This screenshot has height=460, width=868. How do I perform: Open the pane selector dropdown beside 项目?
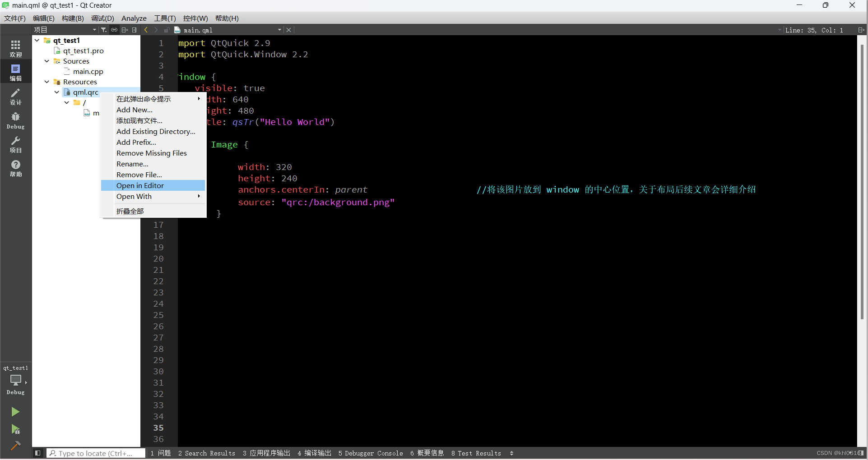tap(94, 30)
